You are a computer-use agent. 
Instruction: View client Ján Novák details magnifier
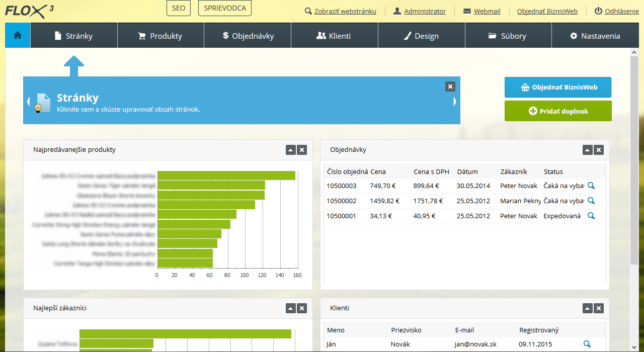[x=587, y=344]
